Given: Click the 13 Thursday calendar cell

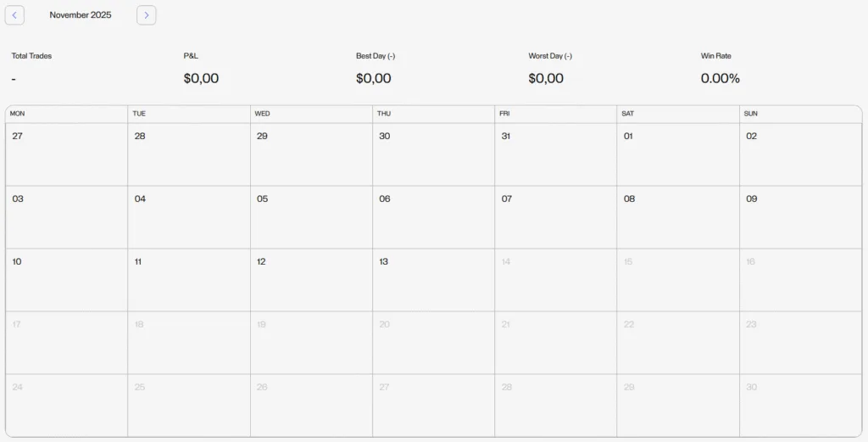Looking at the screenshot, I should click(x=433, y=280).
